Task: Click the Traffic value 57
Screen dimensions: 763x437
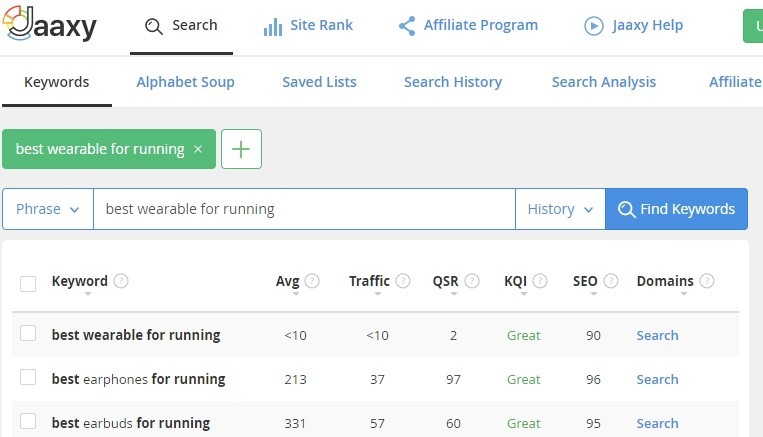Action: [377, 423]
